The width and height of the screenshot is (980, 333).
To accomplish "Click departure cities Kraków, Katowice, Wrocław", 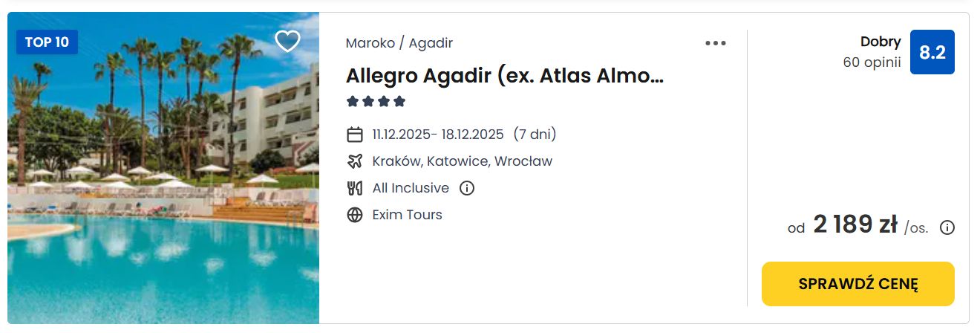I will 463,161.
